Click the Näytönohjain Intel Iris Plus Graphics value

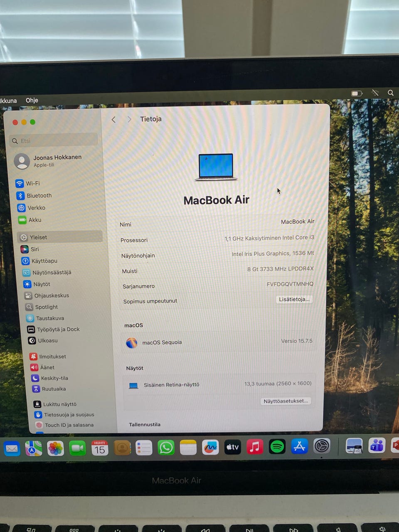coord(273,254)
